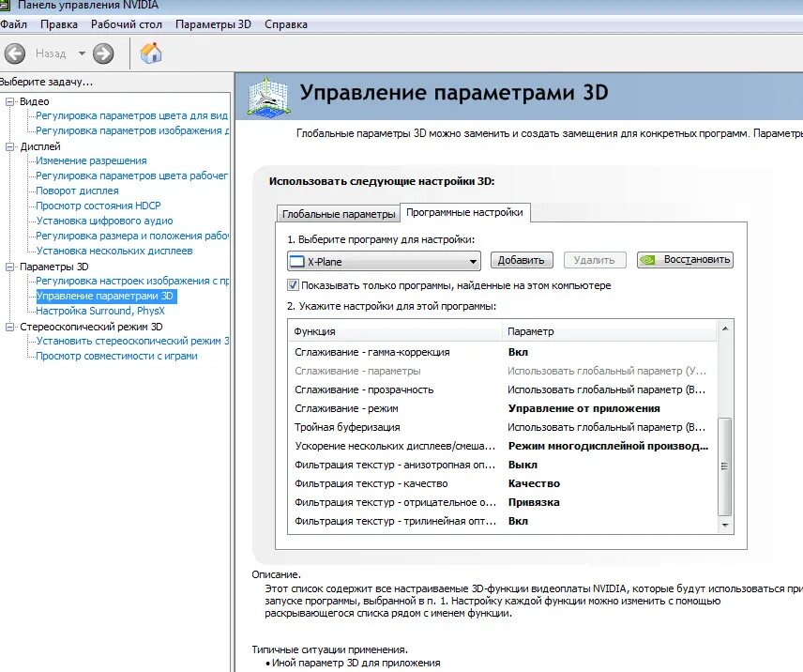The height and width of the screenshot is (672, 803).
Task: Select Фильтрация текстур - анизотропная row
Action: point(503,465)
